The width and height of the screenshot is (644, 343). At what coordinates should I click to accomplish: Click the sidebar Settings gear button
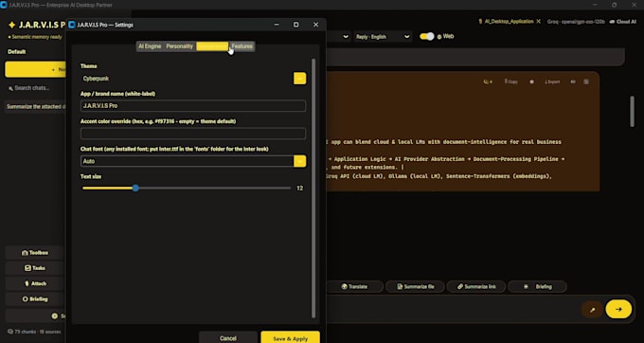click(x=36, y=316)
